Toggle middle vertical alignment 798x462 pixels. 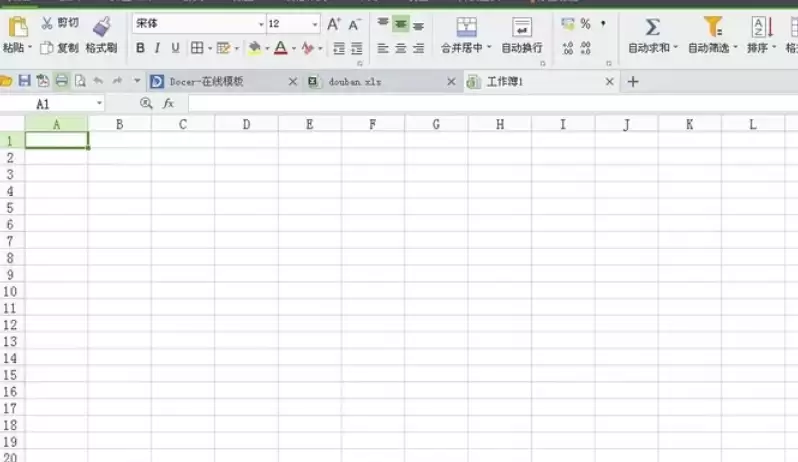pyautogui.click(x=401, y=23)
